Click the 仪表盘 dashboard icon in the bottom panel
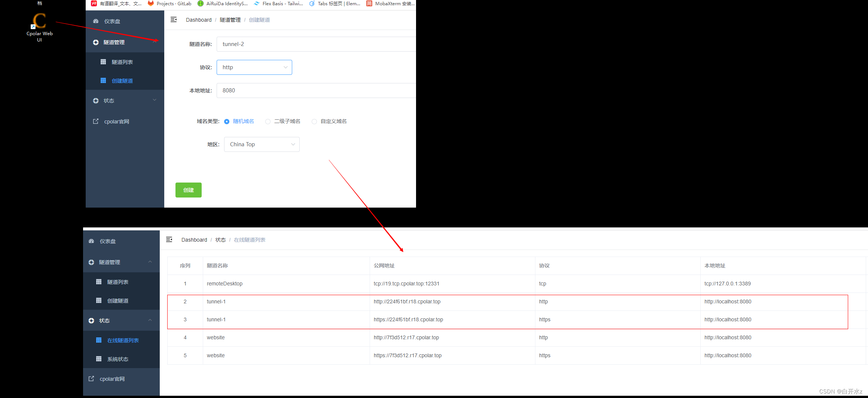Viewport: 868px width, 398px height. point(91,241)
